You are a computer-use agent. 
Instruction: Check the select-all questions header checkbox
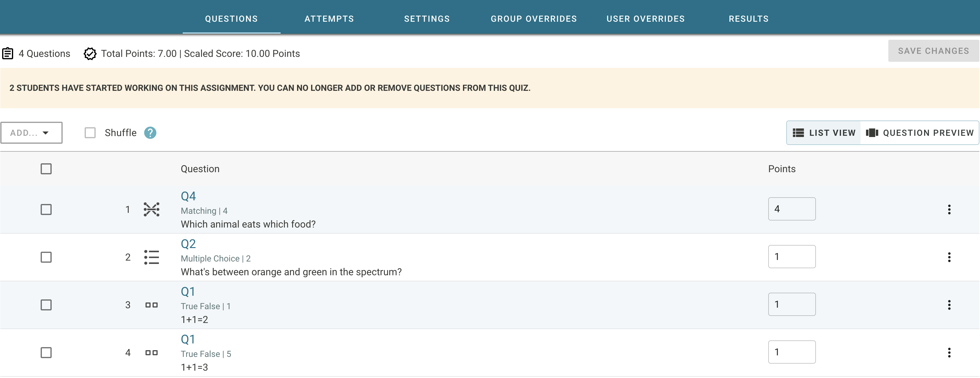click(x=46, y=169)
